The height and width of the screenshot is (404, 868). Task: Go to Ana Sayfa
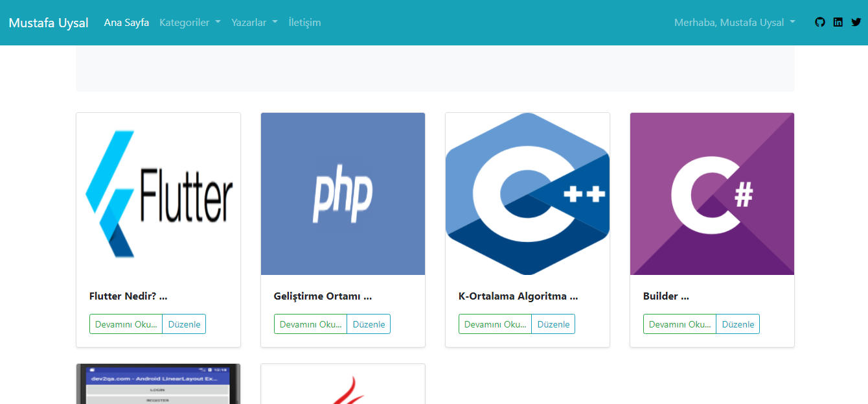coord(126,23)
